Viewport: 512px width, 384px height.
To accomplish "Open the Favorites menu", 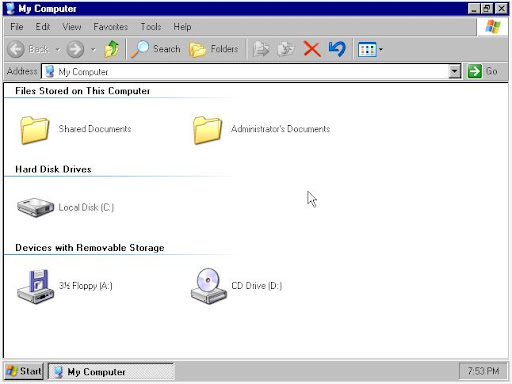I will (x=110, y=27).
